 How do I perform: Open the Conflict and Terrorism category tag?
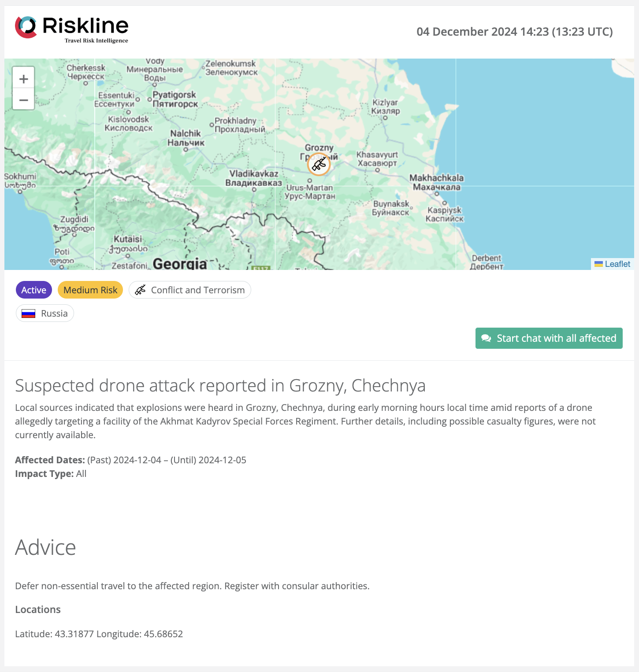(189, 290)
